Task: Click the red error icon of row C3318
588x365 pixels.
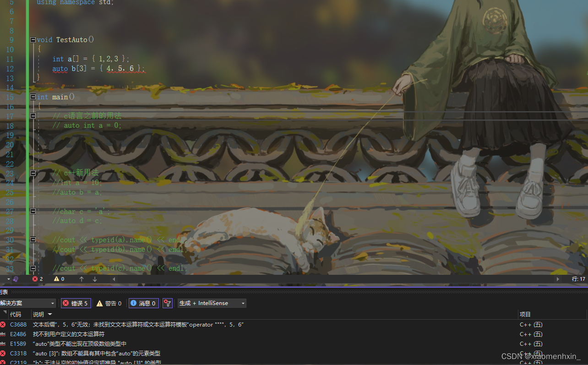Action: click(x=3, y=354)
